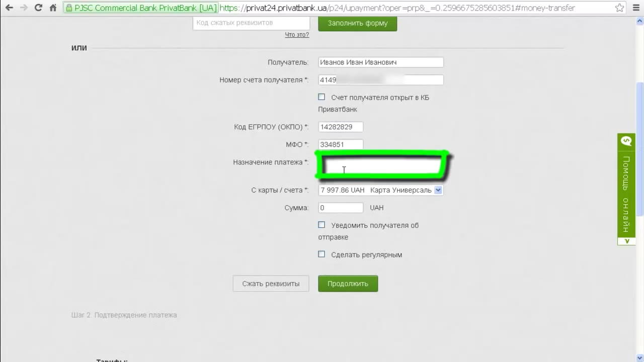Click the online help chat bubble icon

pyautogui.click(x=626, y=141)
